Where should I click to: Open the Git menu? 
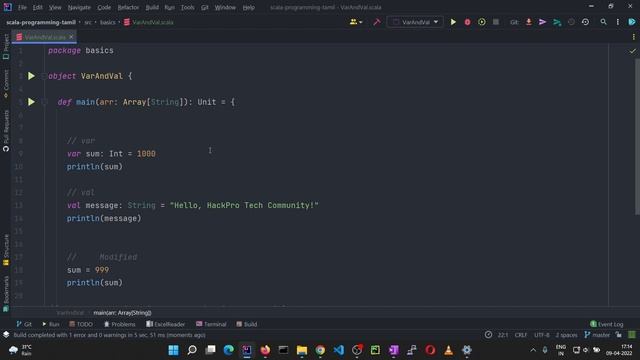pos(204,7)
